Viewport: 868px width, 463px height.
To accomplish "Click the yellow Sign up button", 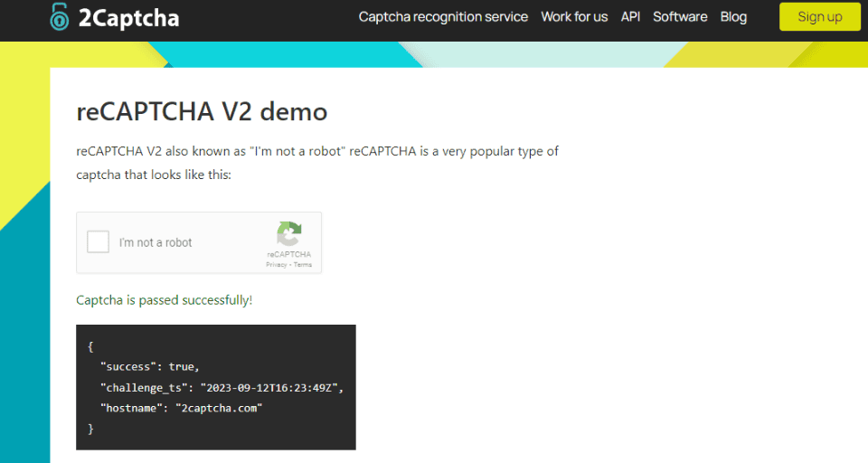I will 820,16.
